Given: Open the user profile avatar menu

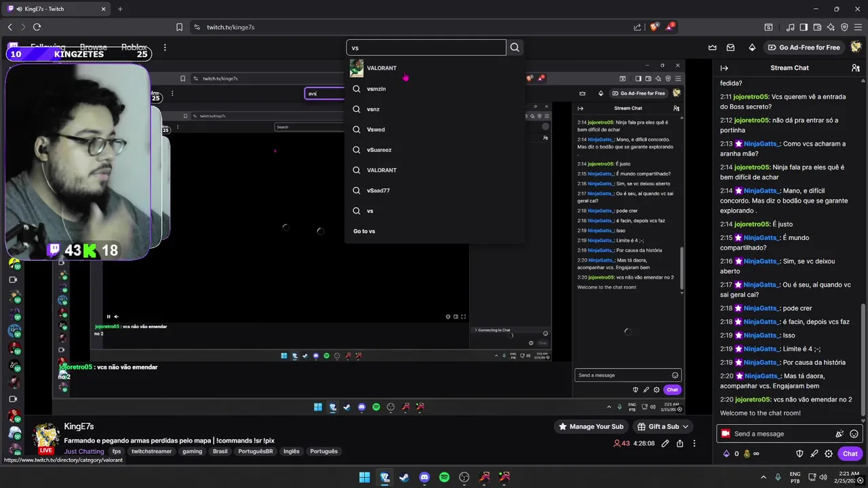Looking at the screenshot, I should tap(857, 47).
